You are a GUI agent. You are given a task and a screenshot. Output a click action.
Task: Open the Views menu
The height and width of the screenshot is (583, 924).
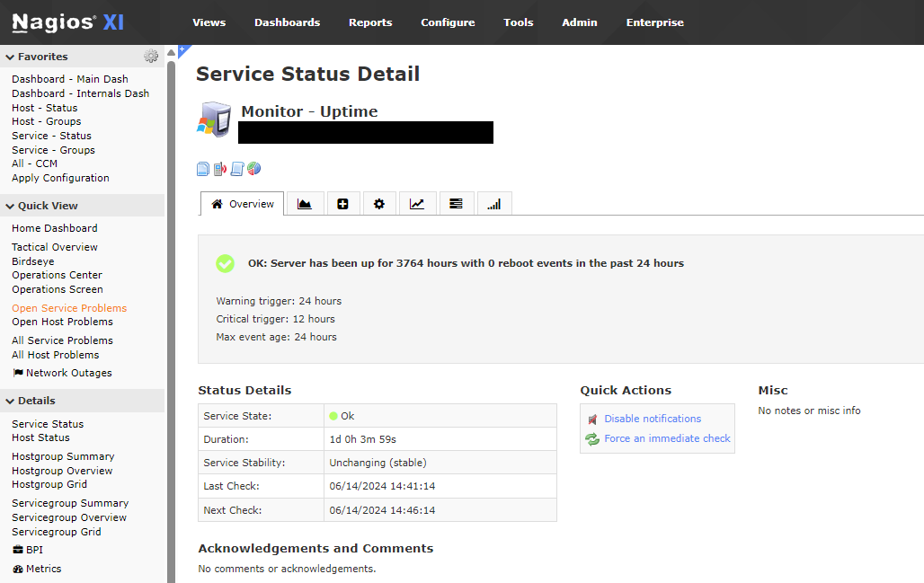coord(209,22)
